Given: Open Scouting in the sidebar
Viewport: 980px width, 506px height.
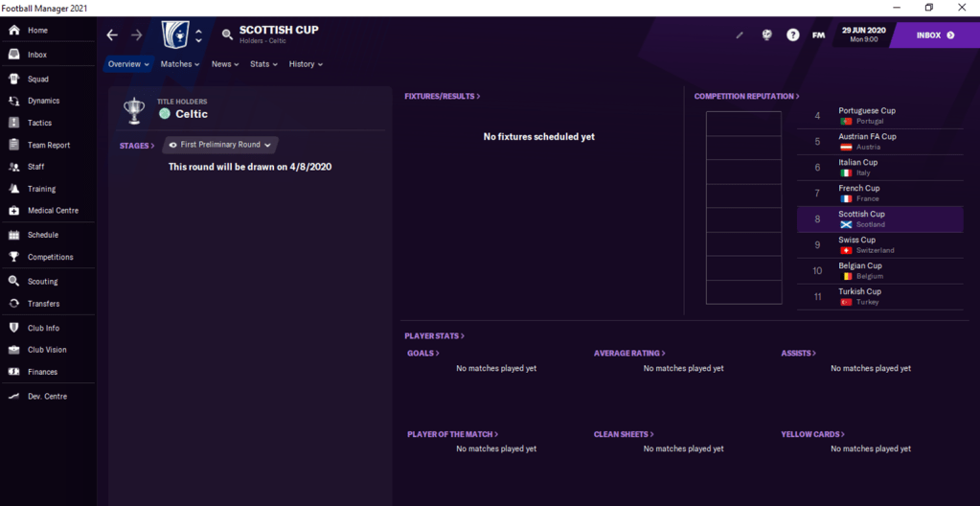Looking at the screenshot, I should pos(42,282).
